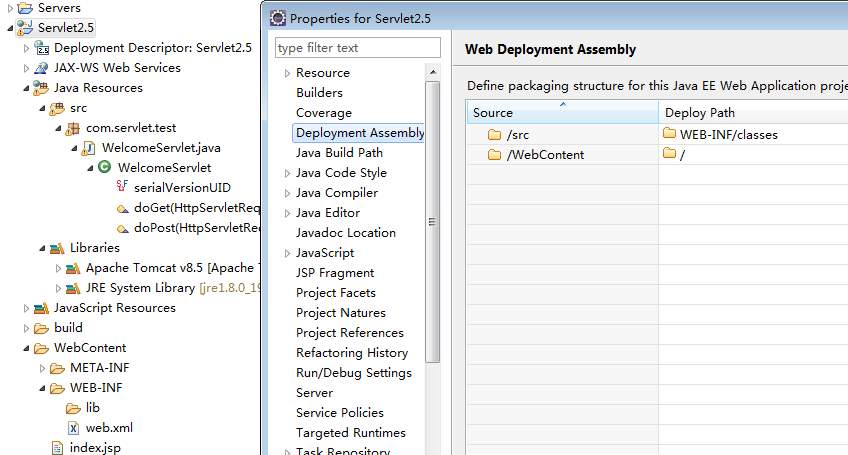
Task: Select Project Facets in properties list
Action: coord(336,293)
